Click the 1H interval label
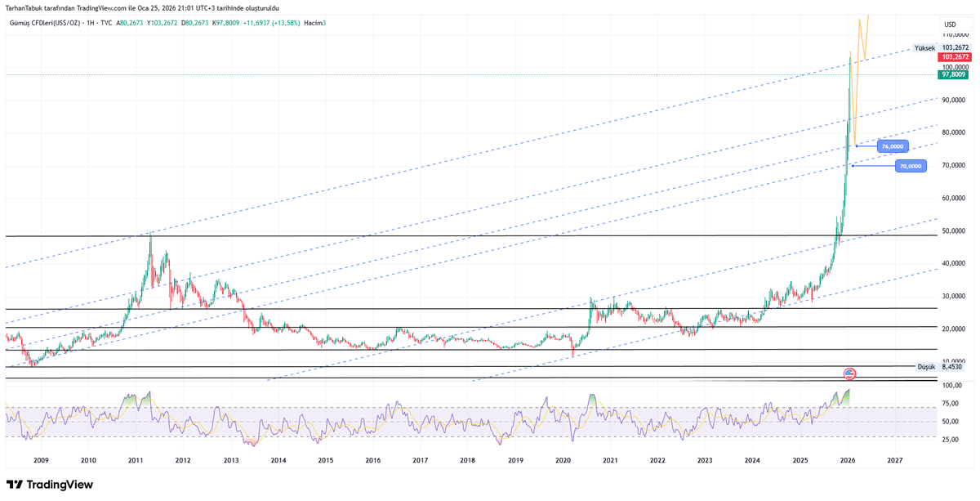 [88, 22]
